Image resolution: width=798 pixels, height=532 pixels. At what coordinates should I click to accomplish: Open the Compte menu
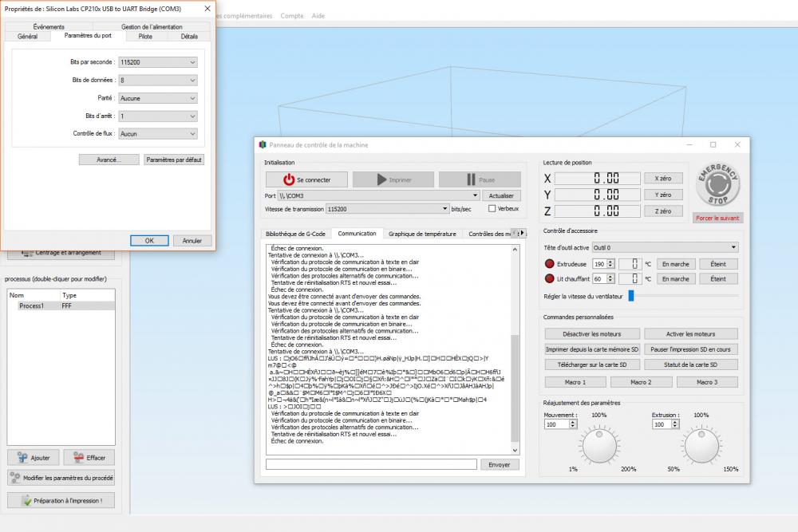[291, 16]
